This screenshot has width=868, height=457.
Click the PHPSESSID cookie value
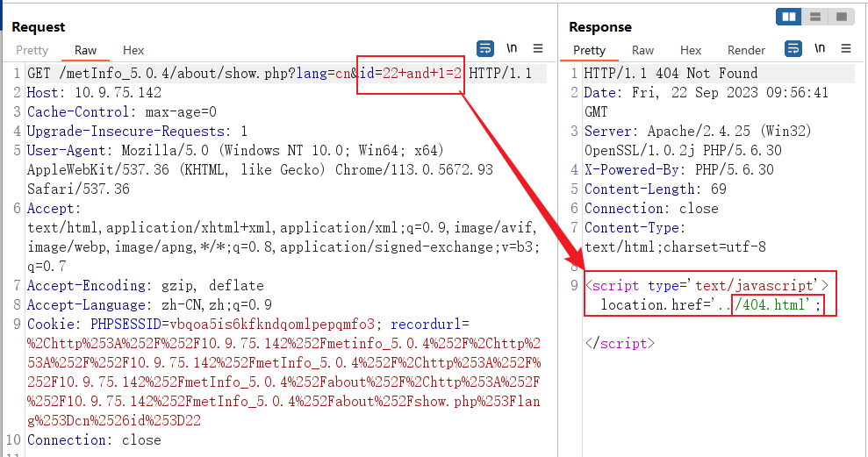tap(272, 325)
